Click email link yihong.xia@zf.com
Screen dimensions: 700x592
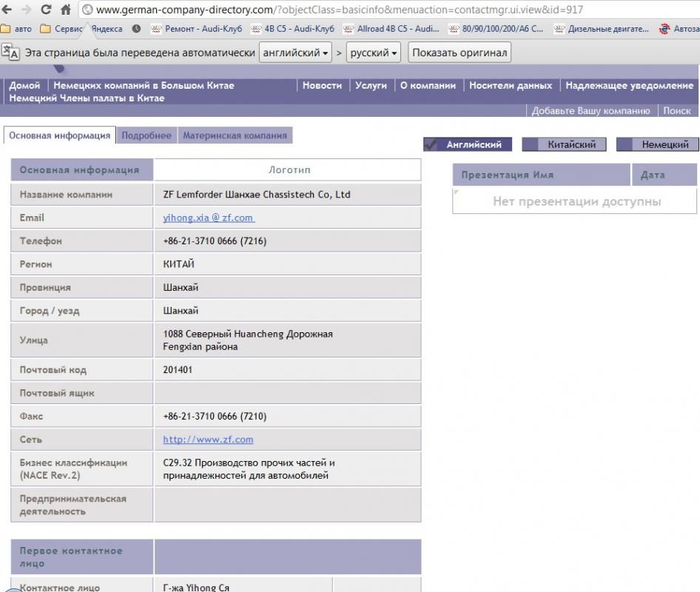[x=209, y=218]
